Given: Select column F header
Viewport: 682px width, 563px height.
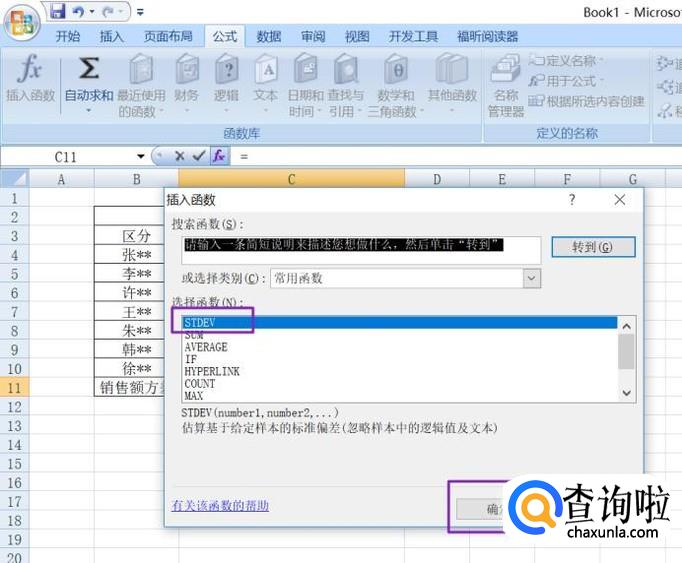Looking at the screenshot, I should 567,179.
